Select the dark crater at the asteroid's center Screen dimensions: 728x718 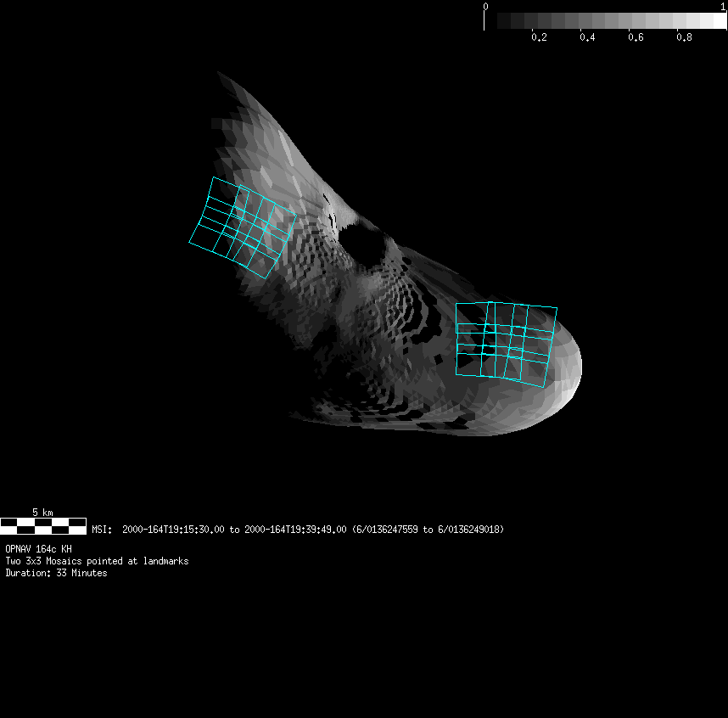pyautogui.click(x=365, y=244)
